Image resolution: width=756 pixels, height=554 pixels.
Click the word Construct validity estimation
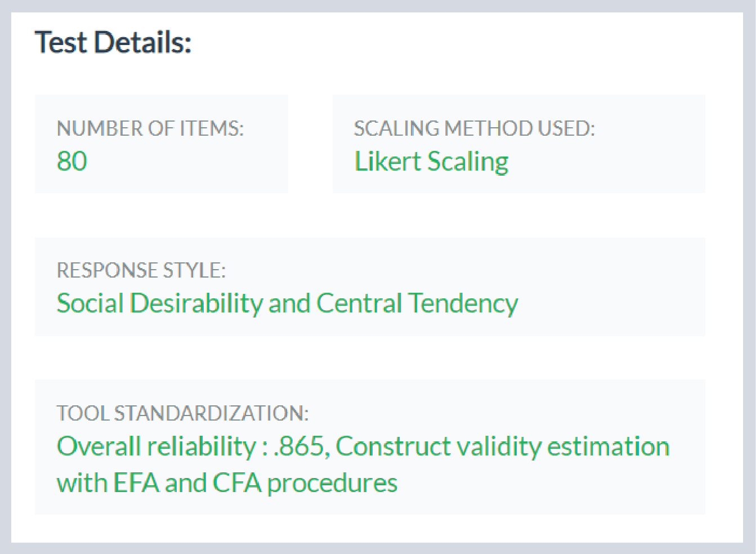pyautogui.click(x=502, y=446)
